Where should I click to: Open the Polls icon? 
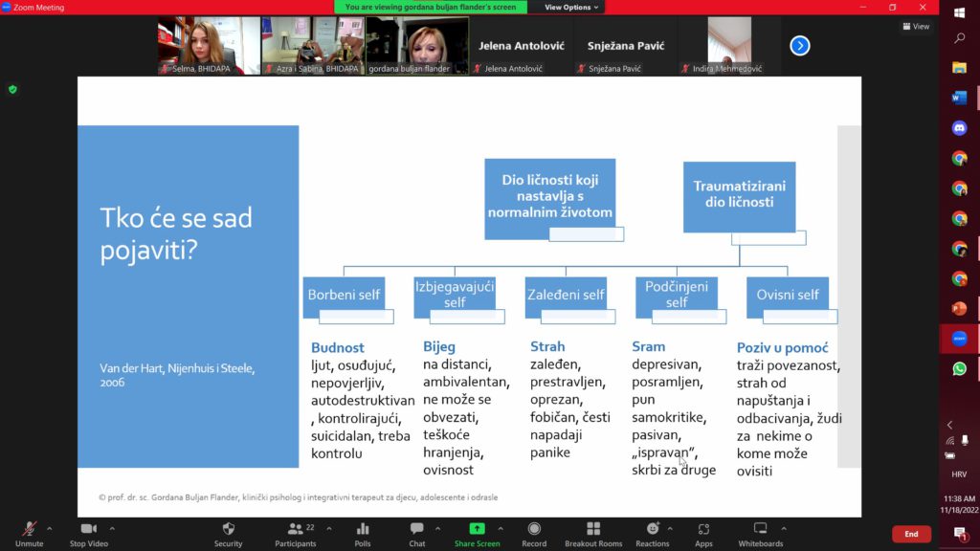pyautogui.click(x=363, y=533)
